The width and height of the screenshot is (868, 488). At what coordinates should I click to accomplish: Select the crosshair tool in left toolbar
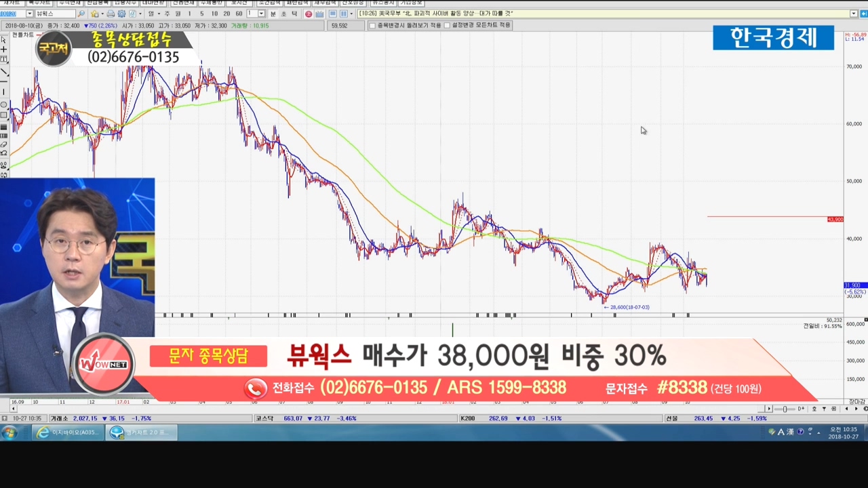[4, 49]
